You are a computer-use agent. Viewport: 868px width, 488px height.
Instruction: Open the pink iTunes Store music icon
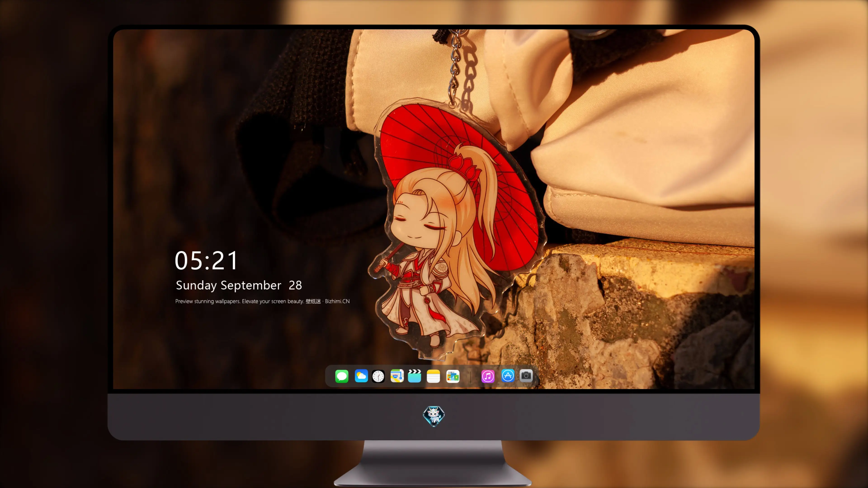point(488,376)
